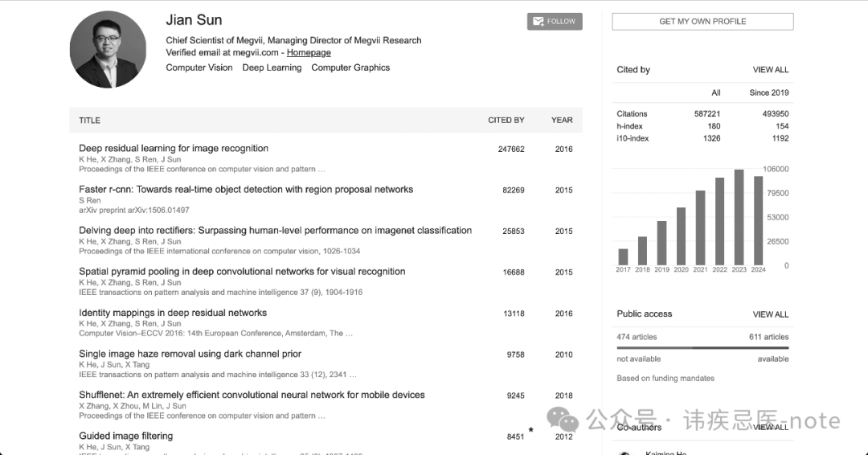
Task: View all Public access articles
Action: click(770, 314)
